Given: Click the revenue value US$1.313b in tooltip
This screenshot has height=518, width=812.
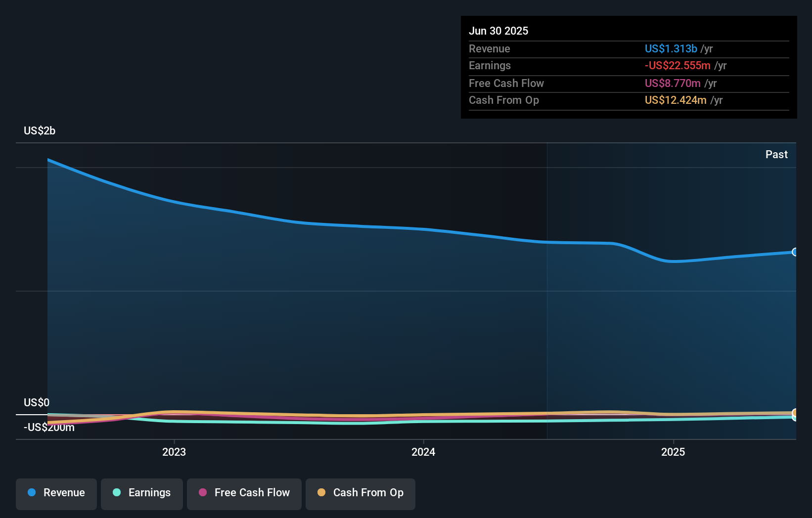Looking at the screenshot, I should [671, 48].
